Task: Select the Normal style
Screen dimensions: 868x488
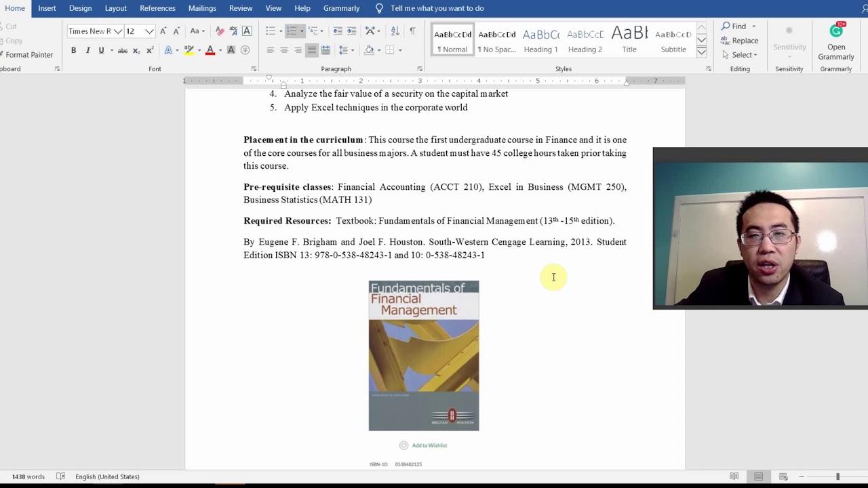Action: point(452,41)
